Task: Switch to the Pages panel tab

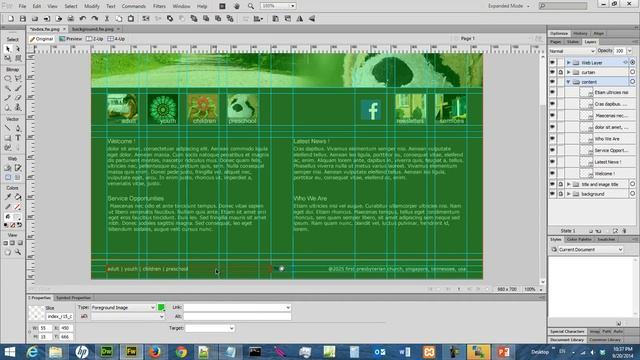Action: click(x=556, y=42)
